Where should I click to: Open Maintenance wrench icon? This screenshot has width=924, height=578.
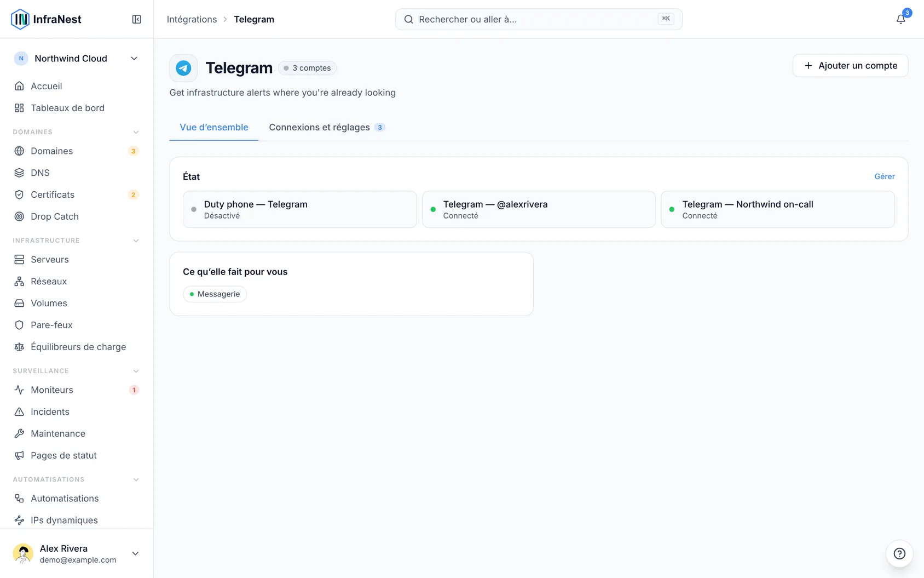click(19, 433)
